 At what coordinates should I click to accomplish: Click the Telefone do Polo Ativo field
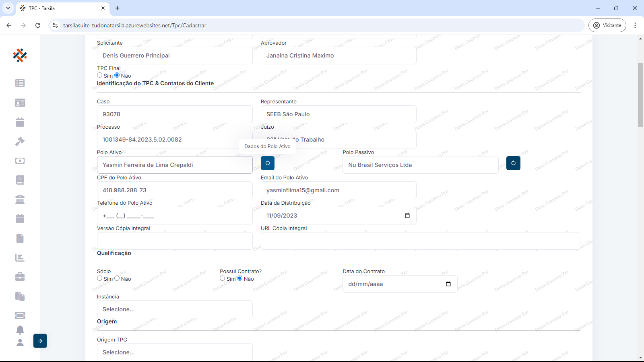click(x=175, y=216)
